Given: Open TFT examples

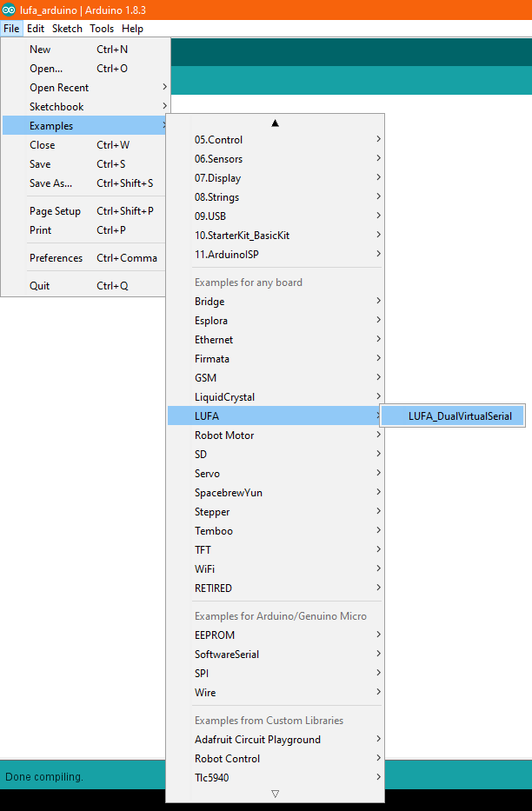Looking at the screenshot, I should (x=275, y=550).
